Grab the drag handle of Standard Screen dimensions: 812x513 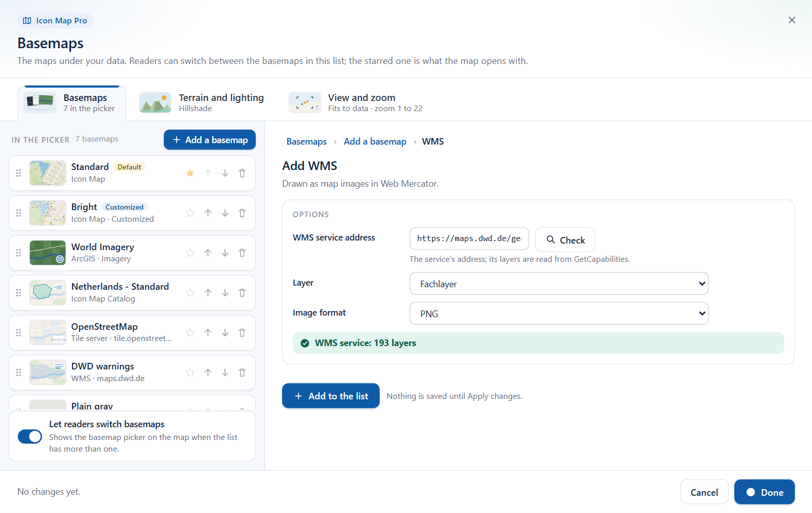point(19,173)
